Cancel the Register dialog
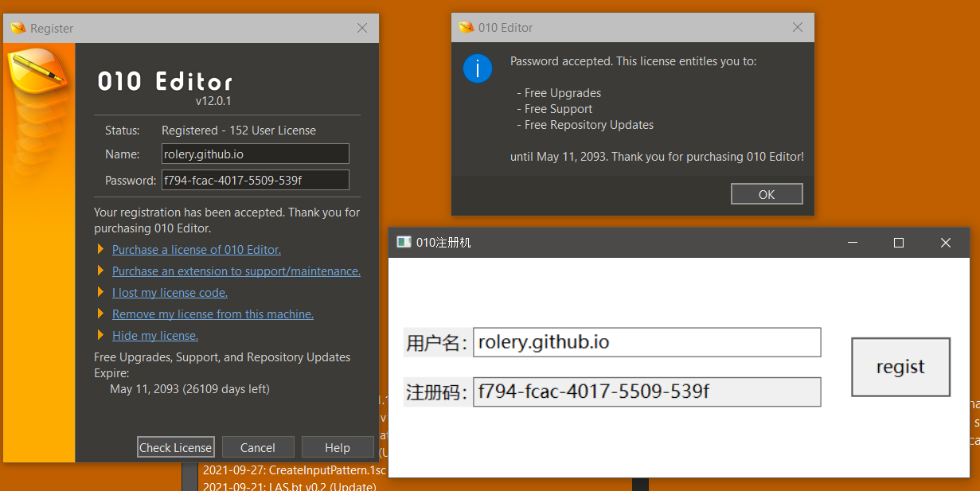The image size is (980, 491). click(258, 447)
